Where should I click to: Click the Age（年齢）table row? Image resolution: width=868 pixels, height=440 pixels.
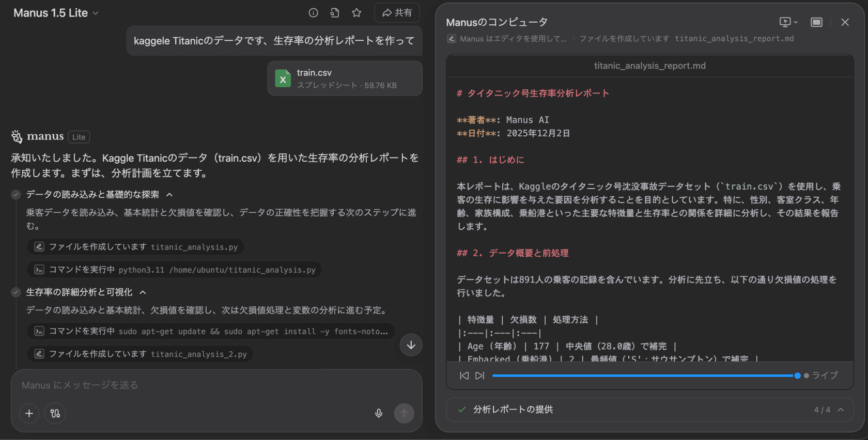pos(567,347)
